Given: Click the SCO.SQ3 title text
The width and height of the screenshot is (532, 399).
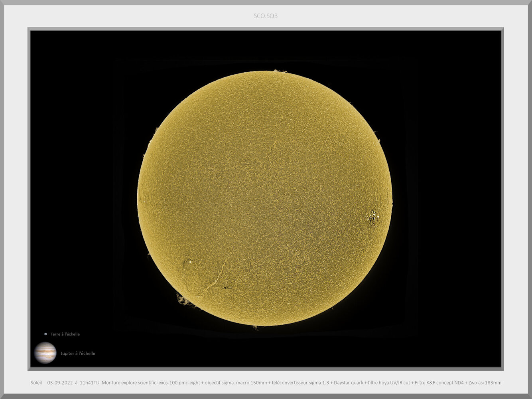Looking at the screenshot, I should click(266, 16).
